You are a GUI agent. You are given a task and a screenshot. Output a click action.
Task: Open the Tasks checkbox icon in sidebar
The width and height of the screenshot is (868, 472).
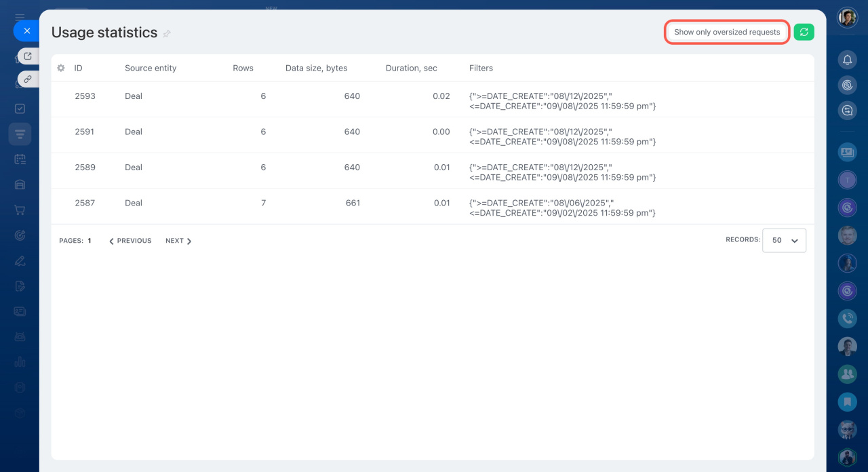[20, 109]
